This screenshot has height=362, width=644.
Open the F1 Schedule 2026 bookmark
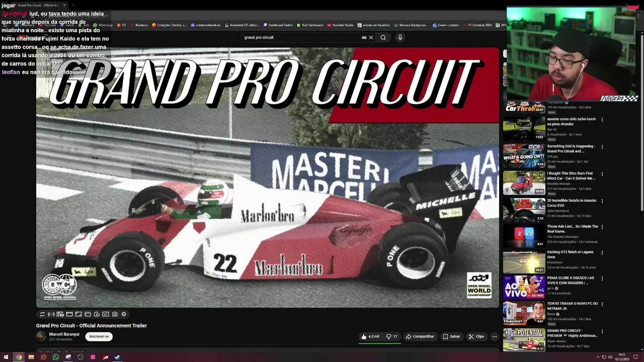tap(477, 25)
